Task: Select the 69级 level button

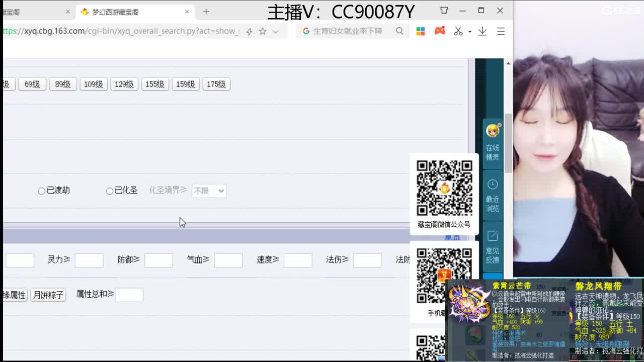Action: click(x=32, y=84)
